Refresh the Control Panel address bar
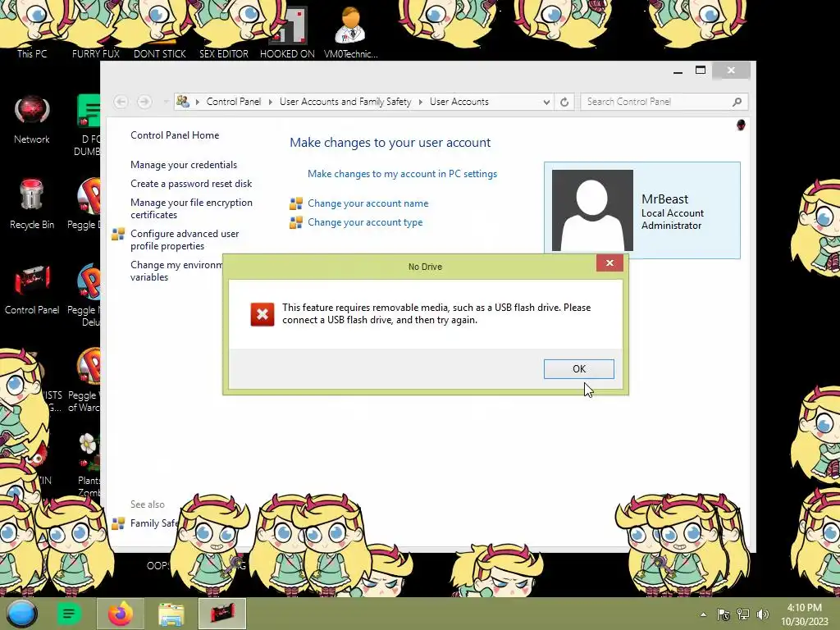The image size is (840, 630). (564, 102)
